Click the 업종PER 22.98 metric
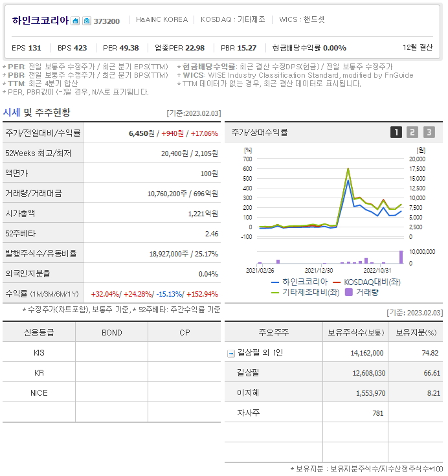The image size is (448, 476). [180, 48]
